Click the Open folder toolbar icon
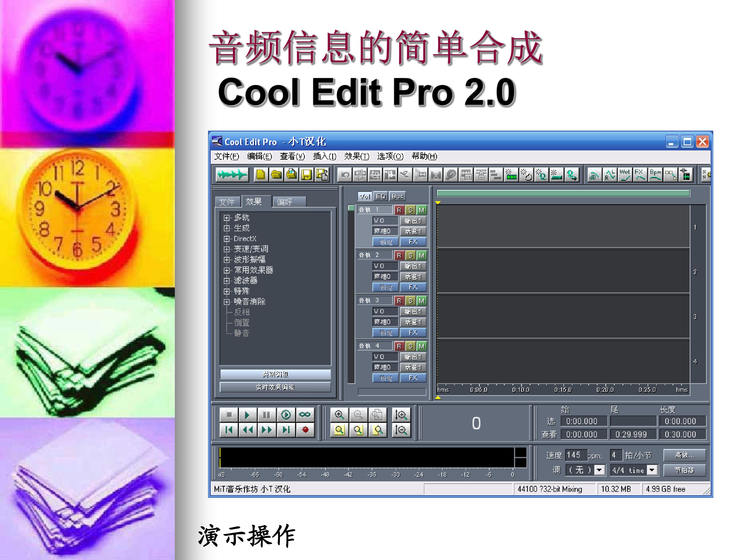The height and width of the screenshot is (560, 747). (276, 174)
